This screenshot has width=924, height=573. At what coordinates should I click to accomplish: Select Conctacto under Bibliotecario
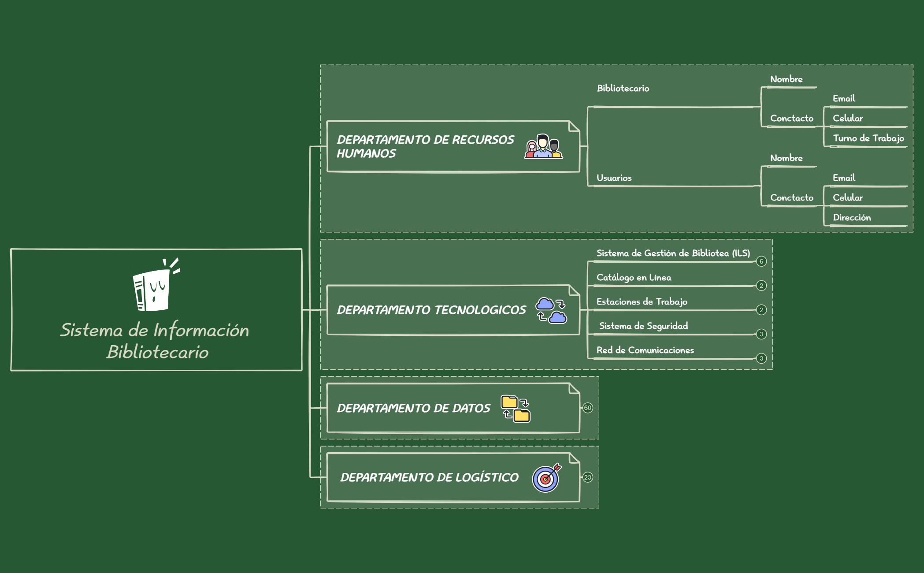(791, 118)
